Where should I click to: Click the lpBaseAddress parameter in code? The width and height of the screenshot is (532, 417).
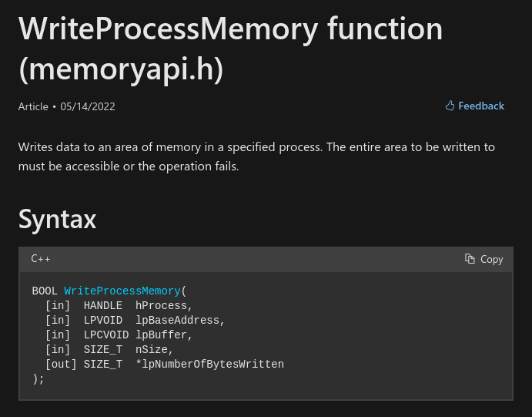[179, 321]
